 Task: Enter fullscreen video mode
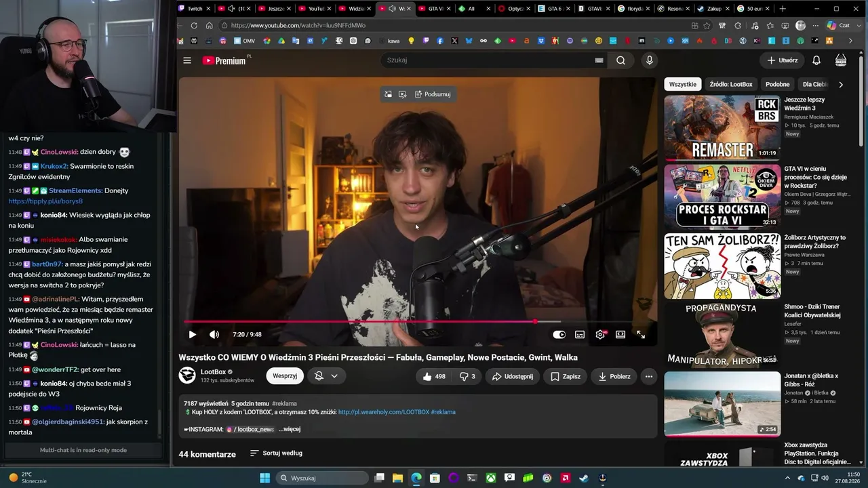click(x=641, y=334)
